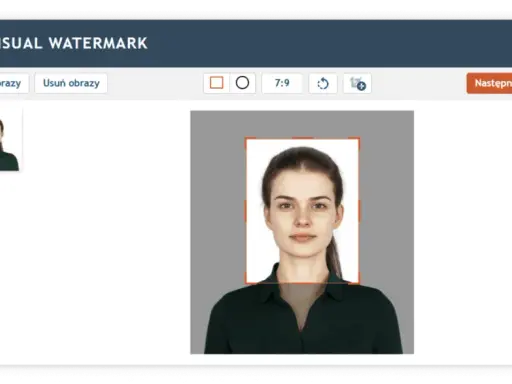The width and height of the screenshot is (512, 384).
Task: Click the bottom-right crop corner handle
Action: [359, 283]
